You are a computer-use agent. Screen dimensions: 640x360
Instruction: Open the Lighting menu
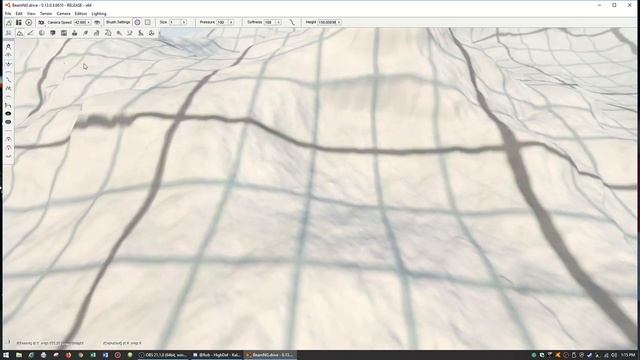pyautogui.click(x=99, y=13)
